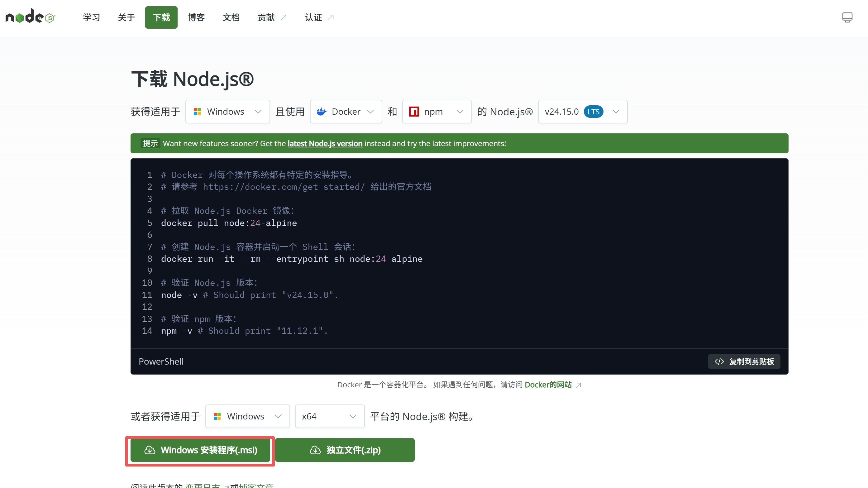The height and width of the screenshot is (488, 868).
Task: Open the Windows OS dropdown after 获得适用于
Action: coord(227,112)
